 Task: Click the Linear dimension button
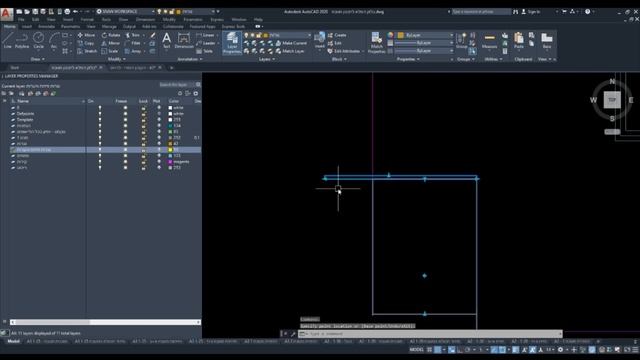click(205, 35)
